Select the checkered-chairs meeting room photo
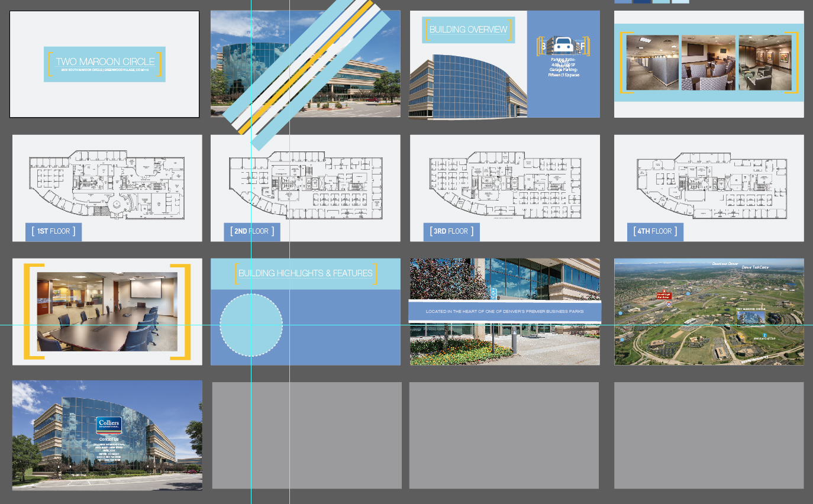The width and height of the screenshot is (813, 504). (x=708, y=62)
